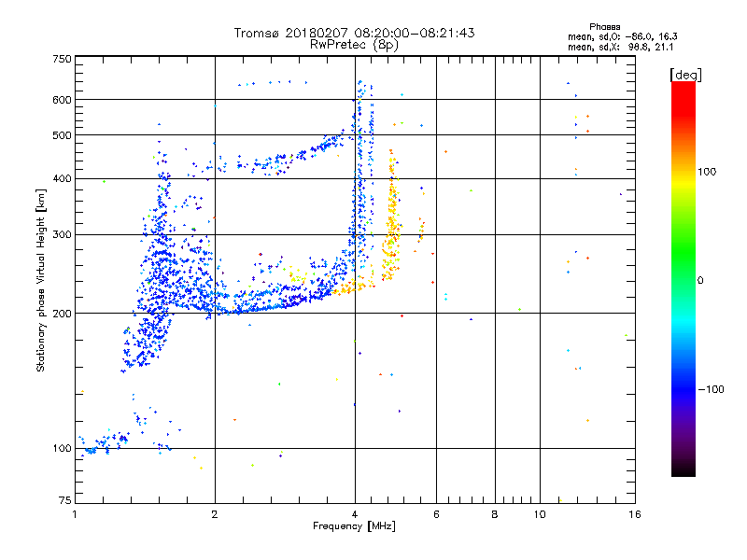Click the 'mean, sd,X: 98.8, 21.1' line
The height and width of the screenshot is (560, 747).
(620, 47)
